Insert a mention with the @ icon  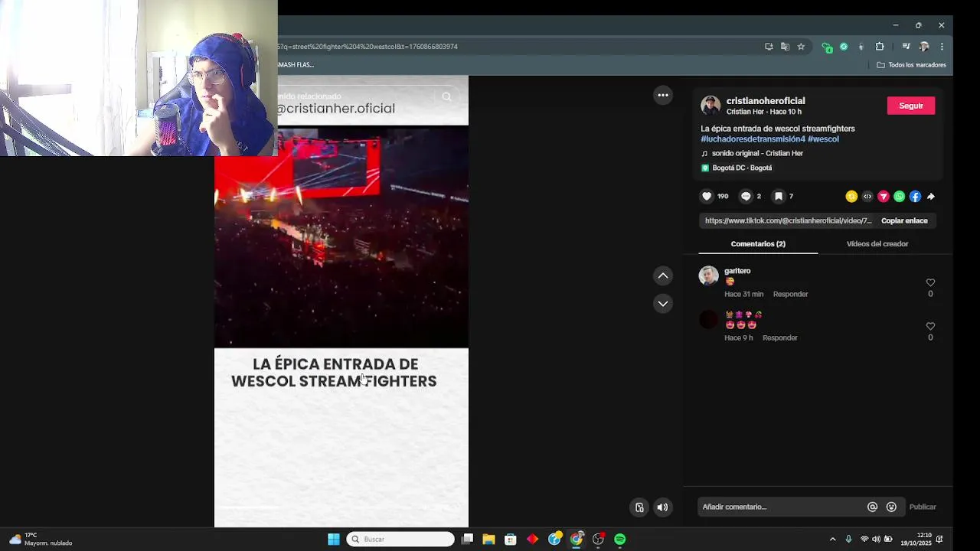click(872, 507)
